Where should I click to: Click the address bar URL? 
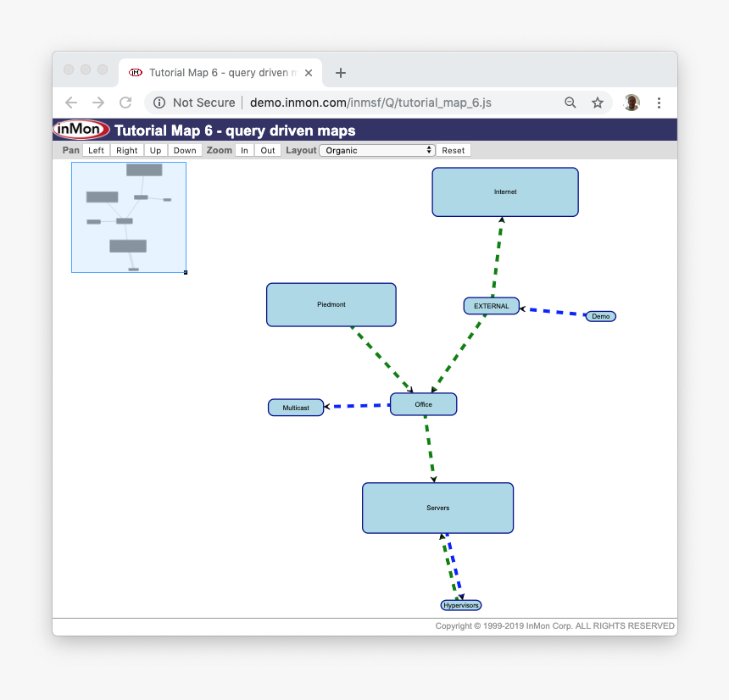tap(370, 103)
